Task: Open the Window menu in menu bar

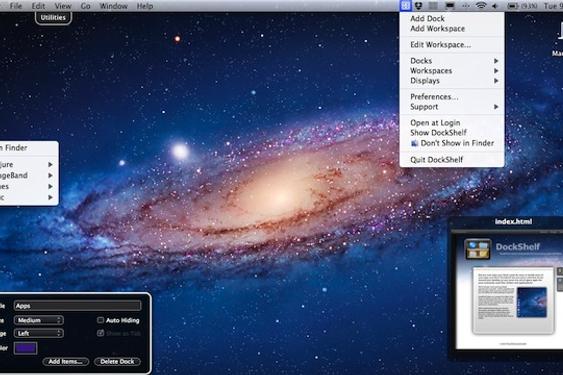Action: pos(113,6)
